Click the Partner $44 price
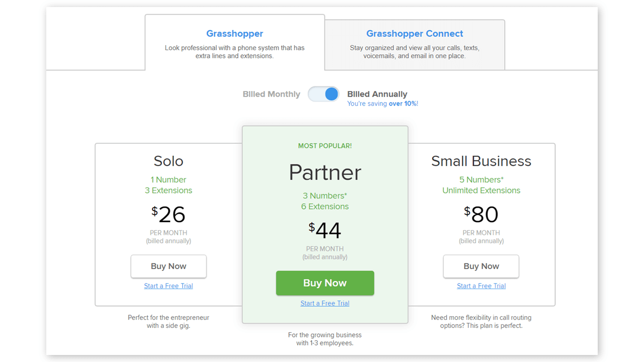The width and height of the screenshot is (644, 362). [325, 231]
